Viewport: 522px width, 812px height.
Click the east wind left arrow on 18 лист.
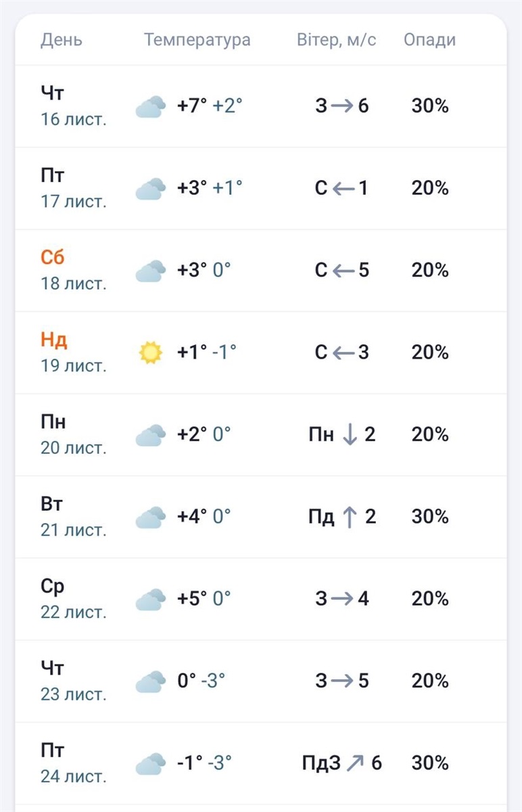coord(343,271)
